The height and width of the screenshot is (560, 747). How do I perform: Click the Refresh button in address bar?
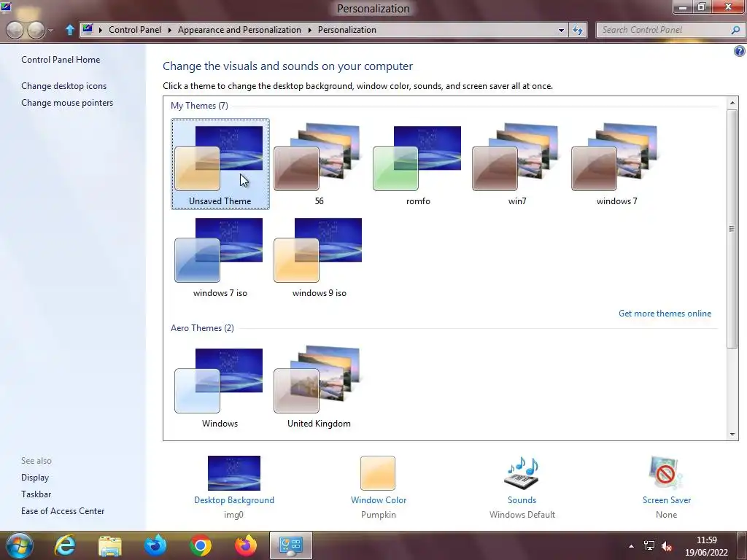click(x=578, y=30)
